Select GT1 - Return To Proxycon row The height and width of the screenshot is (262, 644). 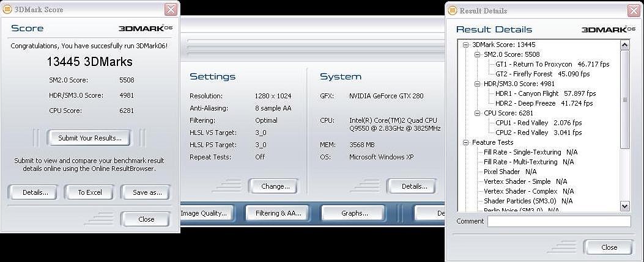click(x=552, y=64)
